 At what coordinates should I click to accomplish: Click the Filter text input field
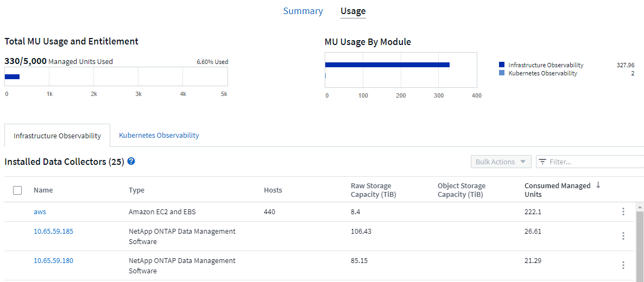pos(592,162)
